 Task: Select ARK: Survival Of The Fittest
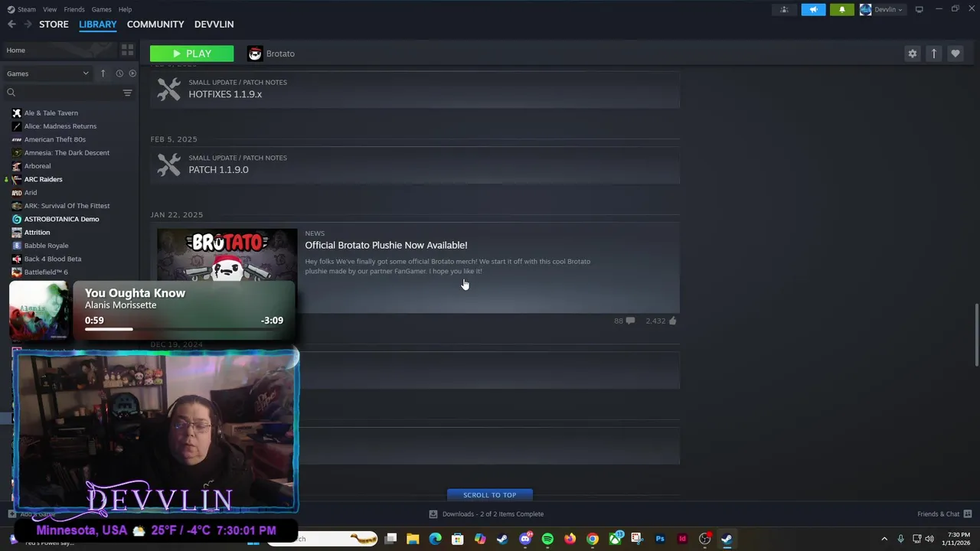pyautogui.click(x=67, y=206)
